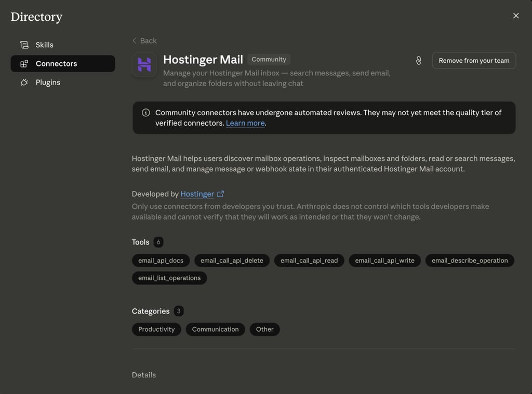Click external link icon next to Hostinger
This screenshot has height=394, width=532.
tap(220, 194)
